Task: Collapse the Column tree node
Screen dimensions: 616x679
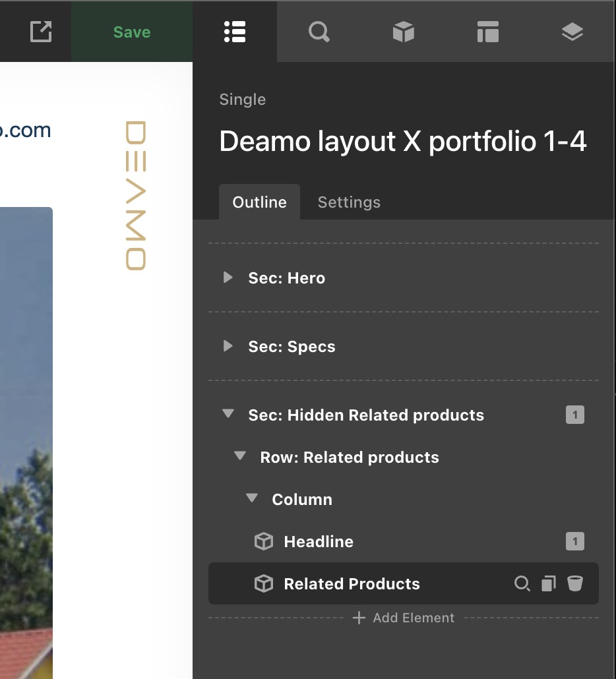Action: [x=252, y=499]
